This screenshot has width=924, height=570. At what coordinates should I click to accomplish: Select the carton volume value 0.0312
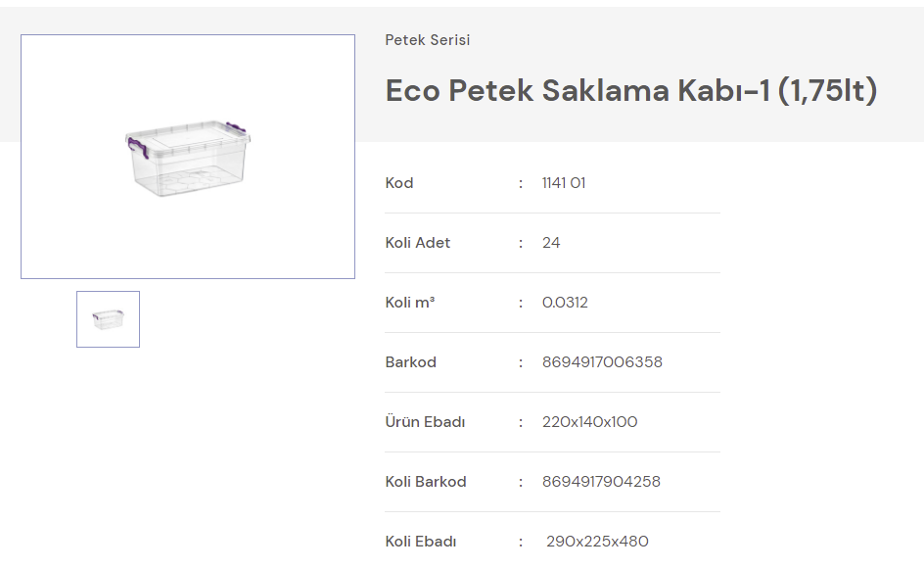click(565, 303)
